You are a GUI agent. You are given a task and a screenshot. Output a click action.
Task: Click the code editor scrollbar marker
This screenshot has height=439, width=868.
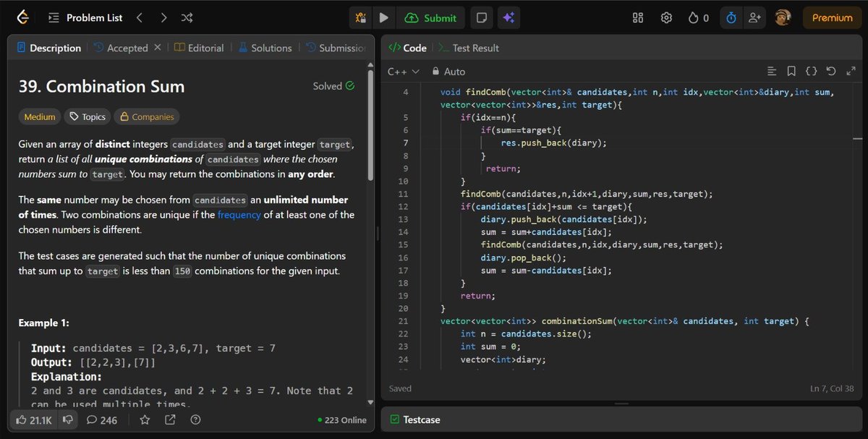[x=857, y=137]
